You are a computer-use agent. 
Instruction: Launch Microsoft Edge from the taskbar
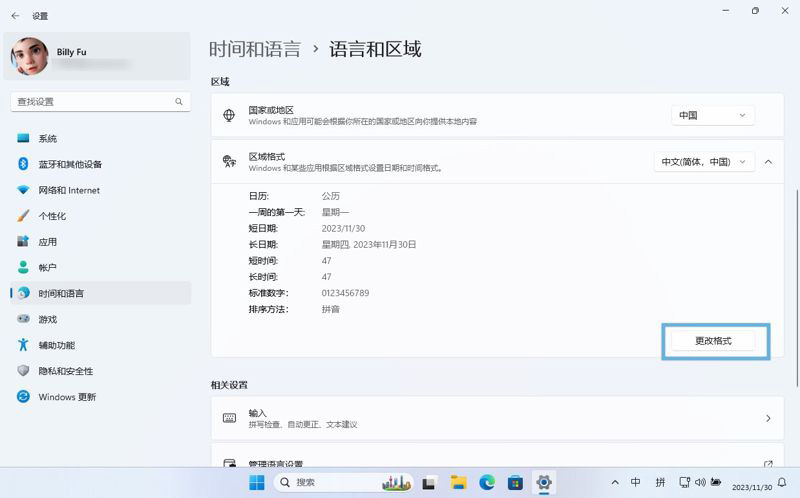pyautogui.click(x=487, y=483)
